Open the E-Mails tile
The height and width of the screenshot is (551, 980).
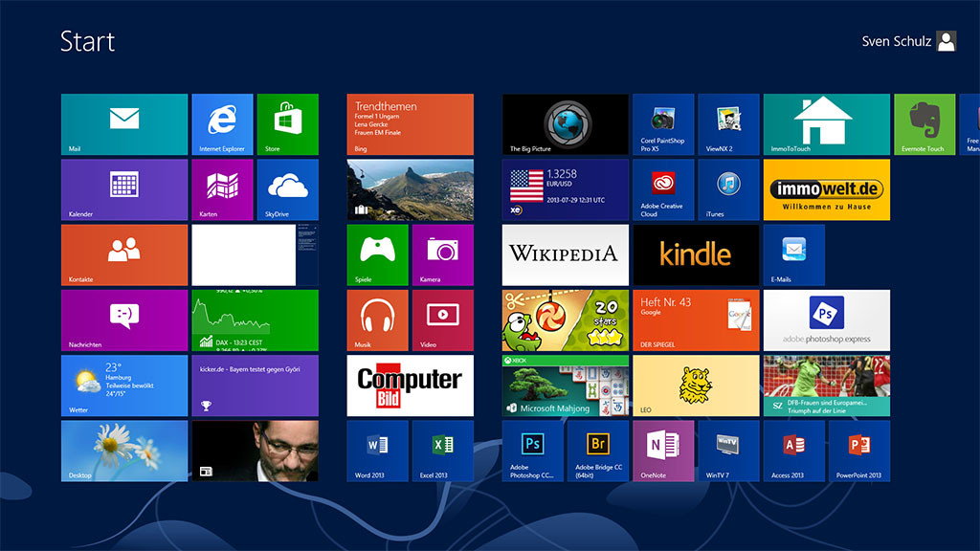click(x=793, y=254)
